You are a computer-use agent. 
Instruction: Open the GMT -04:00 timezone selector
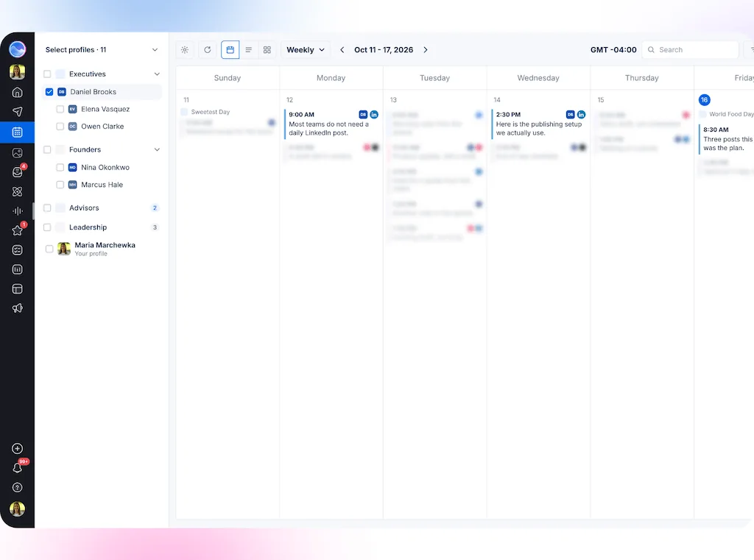click(x=613, y=49)
